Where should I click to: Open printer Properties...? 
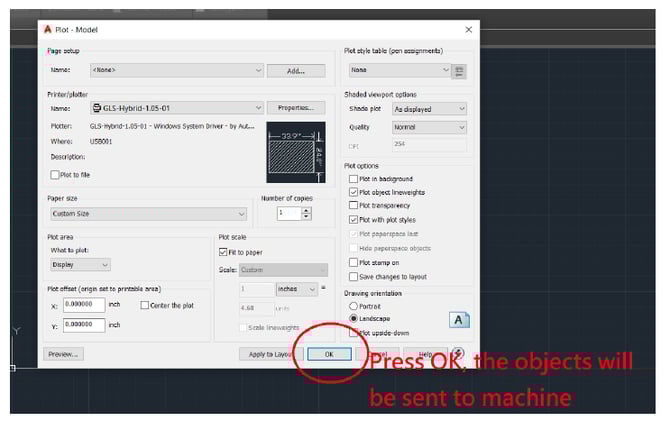point(295,108)
